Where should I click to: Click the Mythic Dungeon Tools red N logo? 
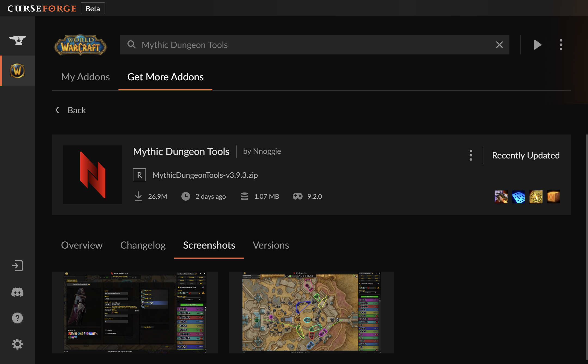coord(93,175)
